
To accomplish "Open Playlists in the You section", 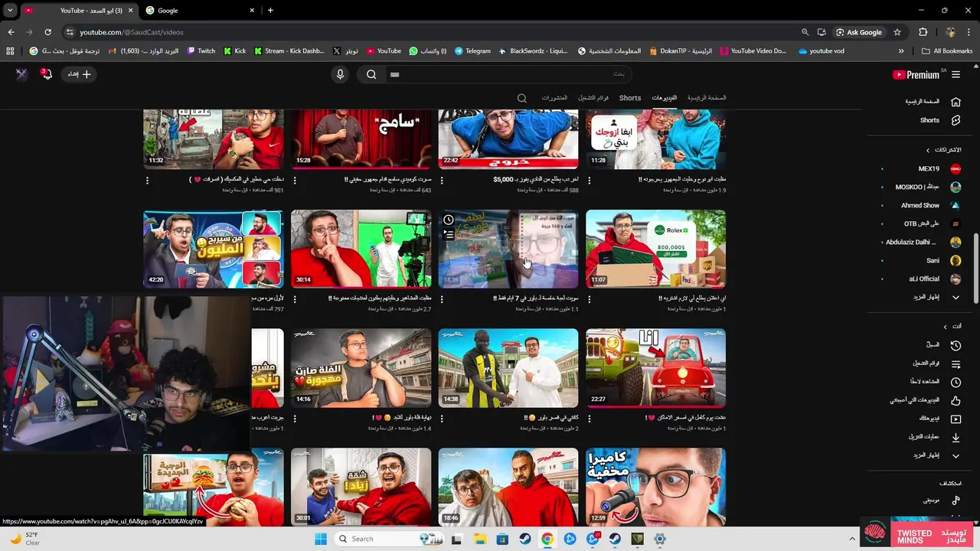I will [x=919, y=364].
